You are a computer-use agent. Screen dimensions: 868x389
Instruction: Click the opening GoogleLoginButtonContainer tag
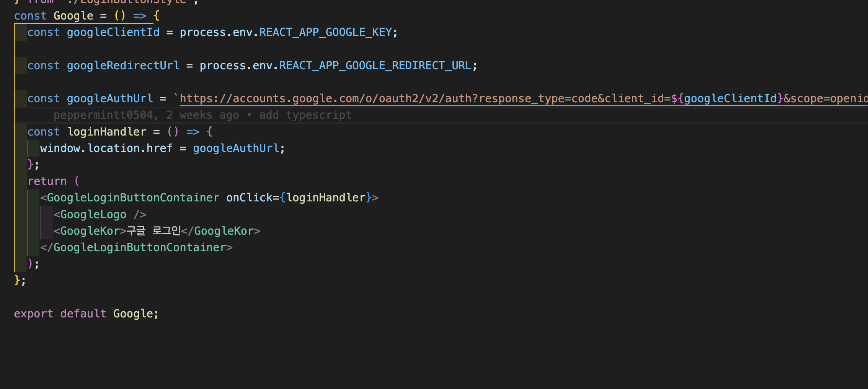point(133,198)
